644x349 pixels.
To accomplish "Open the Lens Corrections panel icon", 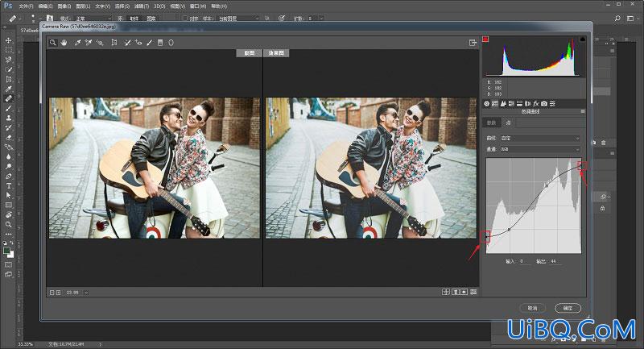I will coord(528,104).
